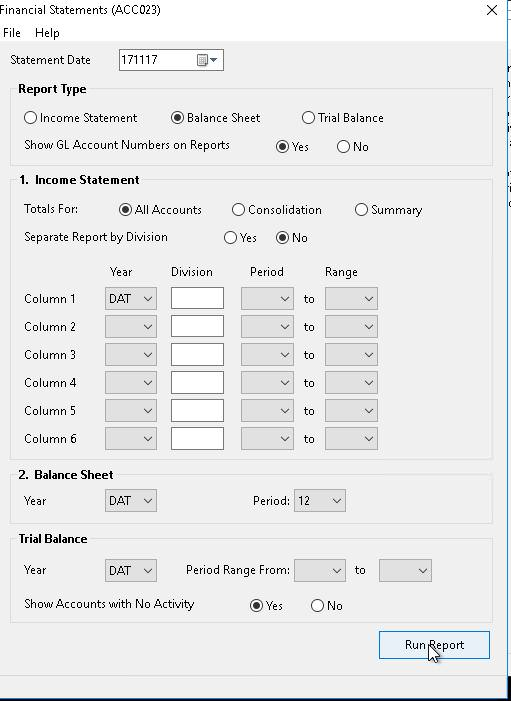Open the Period Range From dropdown

coord(320,570)
